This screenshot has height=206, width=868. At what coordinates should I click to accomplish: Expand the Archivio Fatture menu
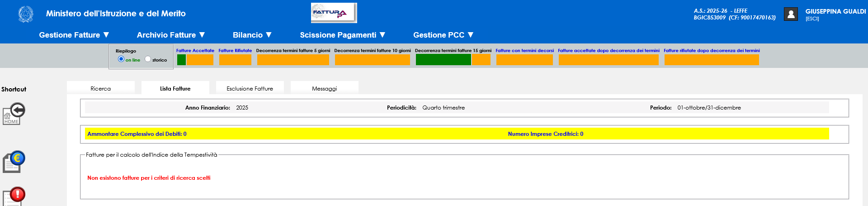171,35
